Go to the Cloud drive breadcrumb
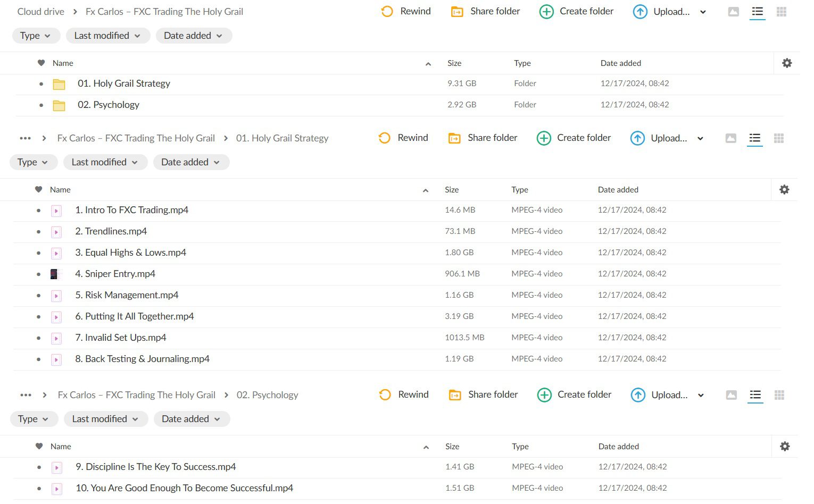 (x=41, y=12)
